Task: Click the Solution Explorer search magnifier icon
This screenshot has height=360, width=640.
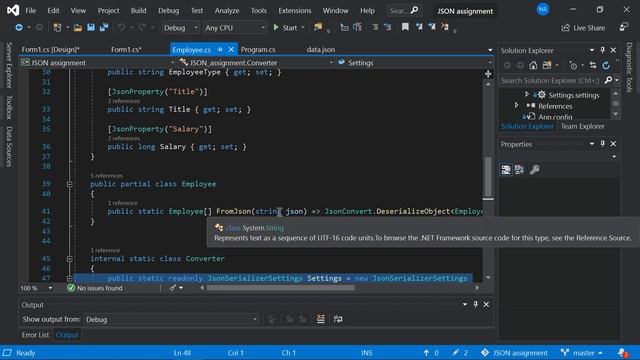Action: [608, 80]
